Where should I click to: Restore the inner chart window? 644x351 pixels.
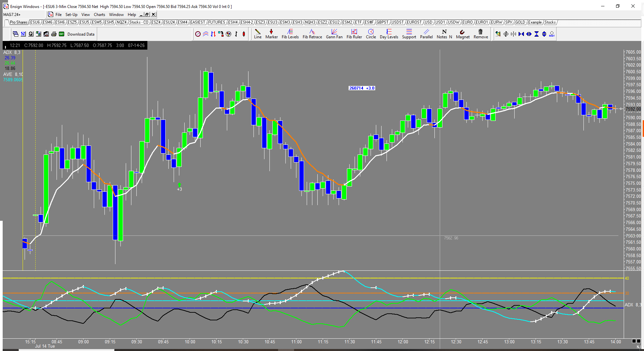tap(147, 15)
